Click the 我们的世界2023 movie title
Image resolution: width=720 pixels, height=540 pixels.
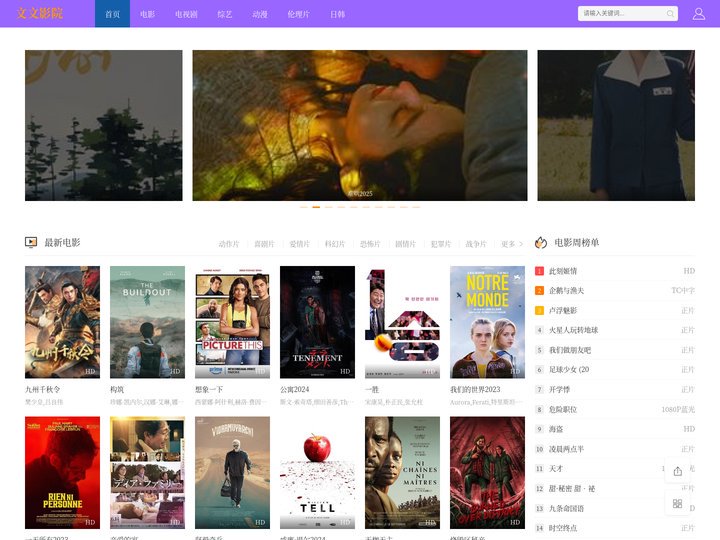point(475,389)
